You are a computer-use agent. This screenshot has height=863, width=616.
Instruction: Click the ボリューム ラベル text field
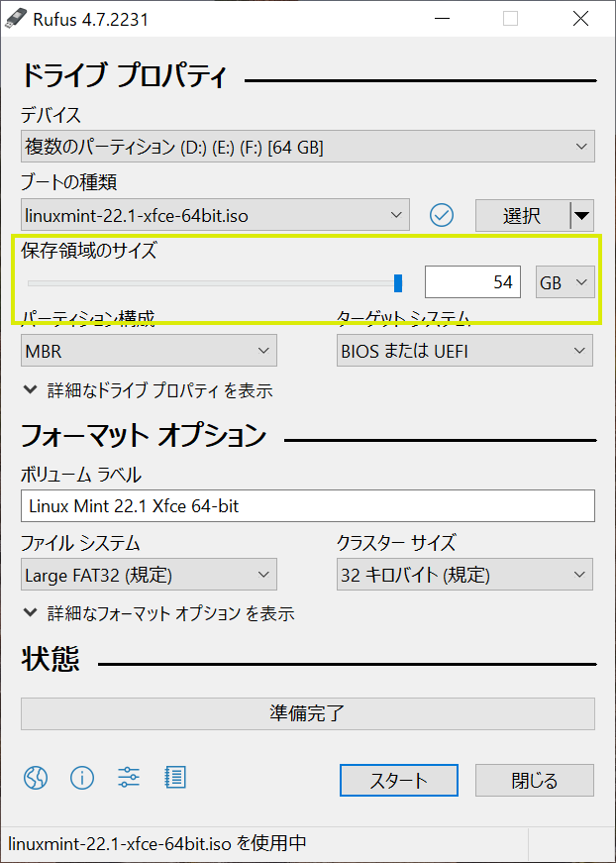pos(307,505)
